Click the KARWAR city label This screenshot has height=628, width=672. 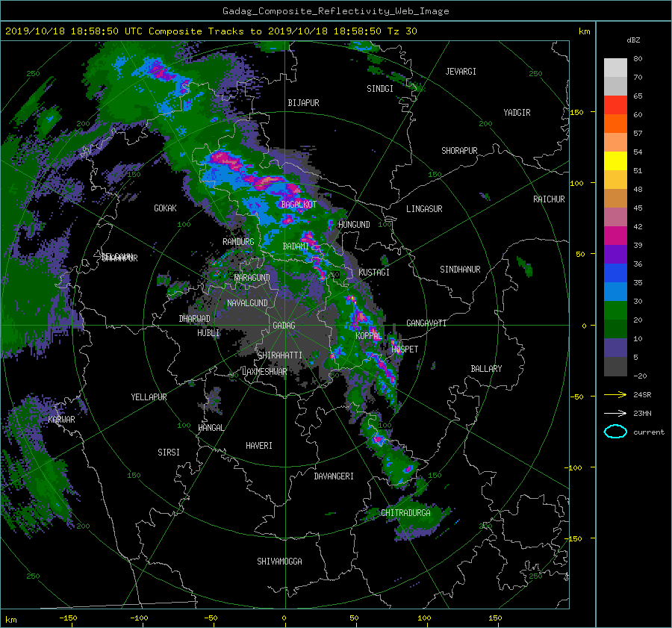click(x=62, y=420)
